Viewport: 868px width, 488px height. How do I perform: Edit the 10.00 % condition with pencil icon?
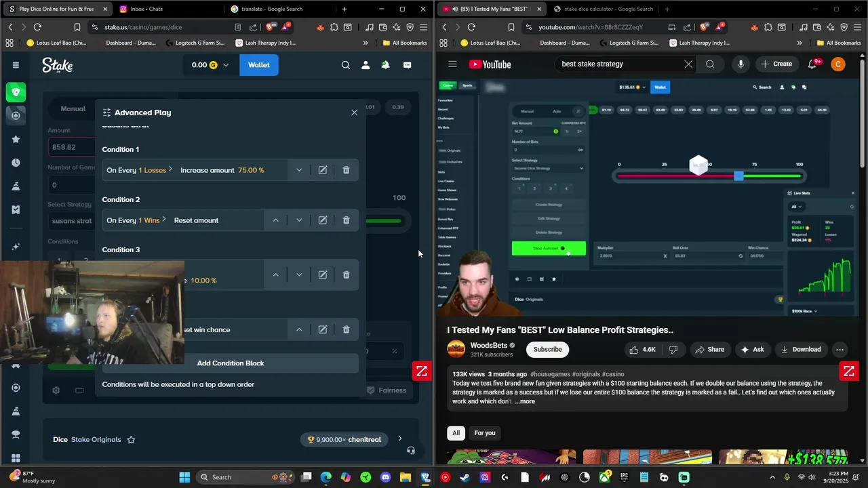[323, 274]
